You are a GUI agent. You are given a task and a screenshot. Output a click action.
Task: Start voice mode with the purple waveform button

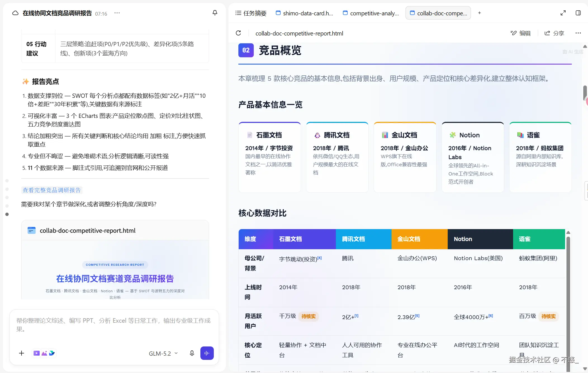207,353
